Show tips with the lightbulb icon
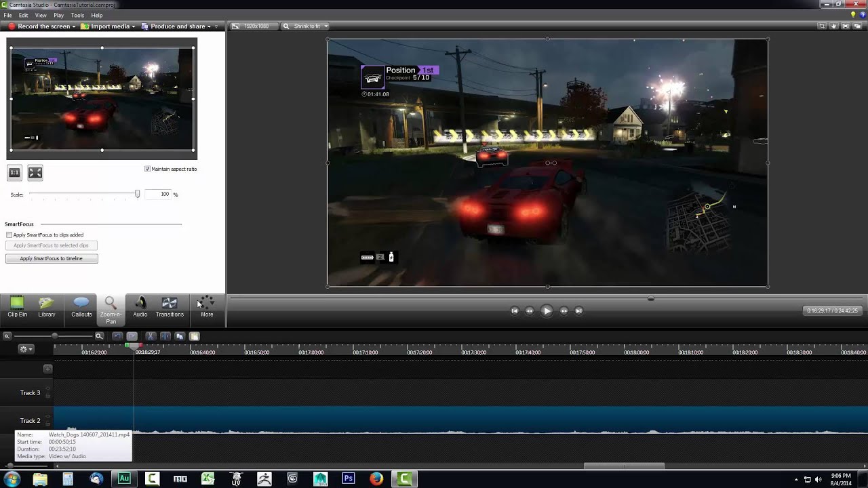This screenshot has width=868, height=488. coord(853,15)
